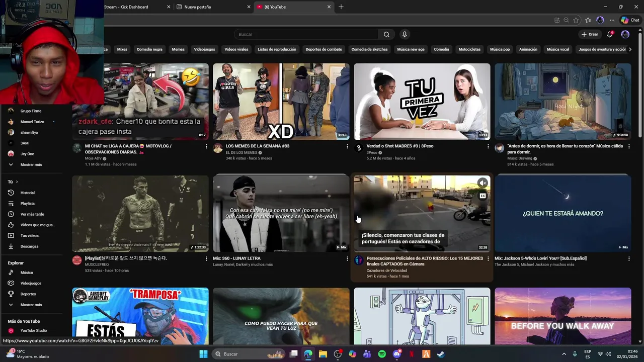Open options menu for Mix: 360 - LUNAY LETRA
Viewport: 644px width, 362px height.
[347, 258]
